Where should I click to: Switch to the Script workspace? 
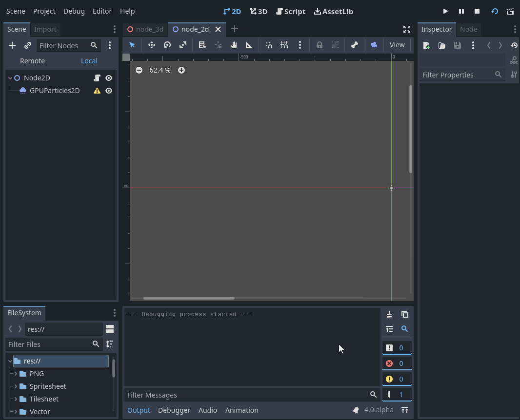(291, 11)
